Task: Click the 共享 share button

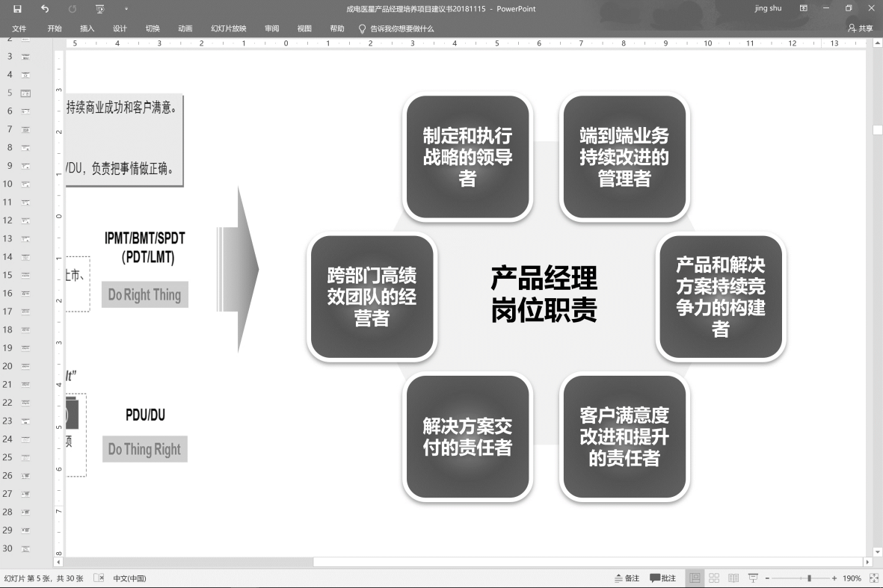Action: [x=861, y=28]
